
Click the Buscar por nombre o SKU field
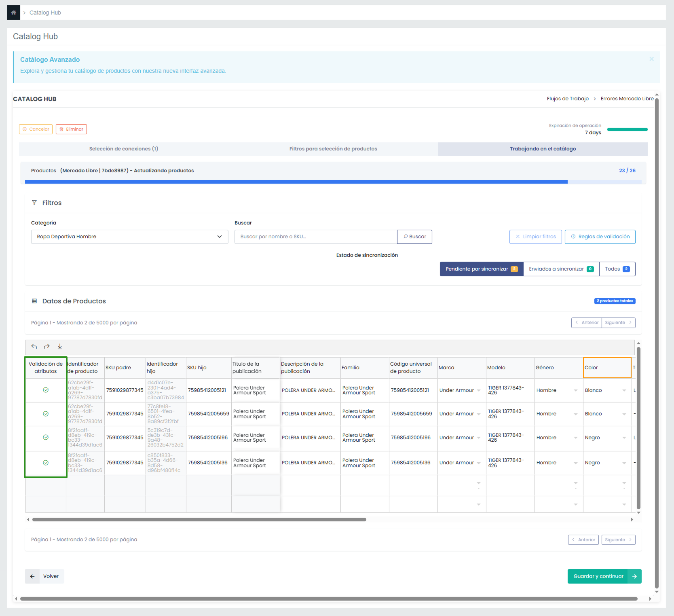click(315, 237)
